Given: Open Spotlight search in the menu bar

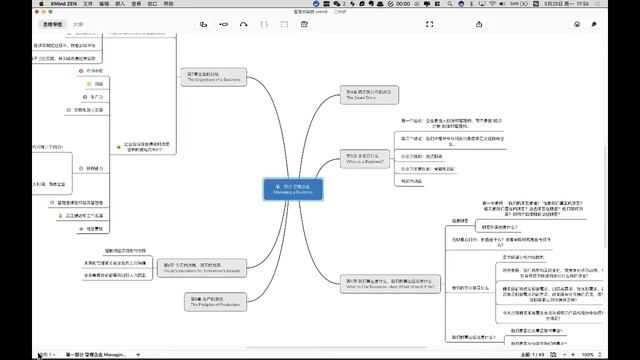Looking at the screenshot, I should 449,4.
